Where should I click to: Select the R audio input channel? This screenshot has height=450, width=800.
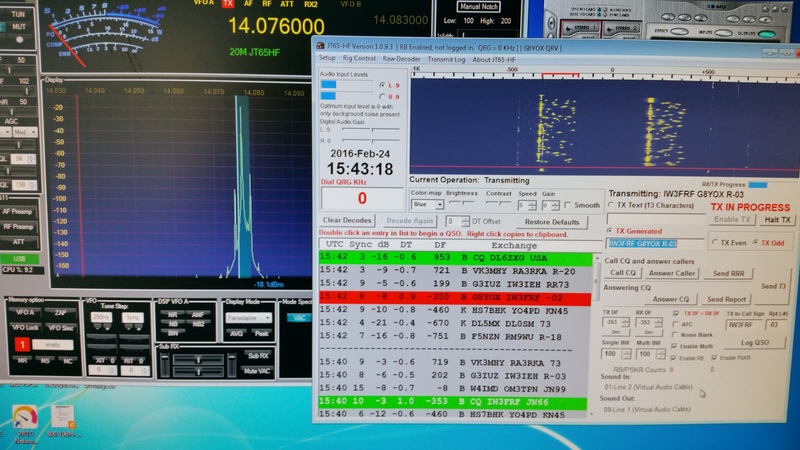[382, 96]
